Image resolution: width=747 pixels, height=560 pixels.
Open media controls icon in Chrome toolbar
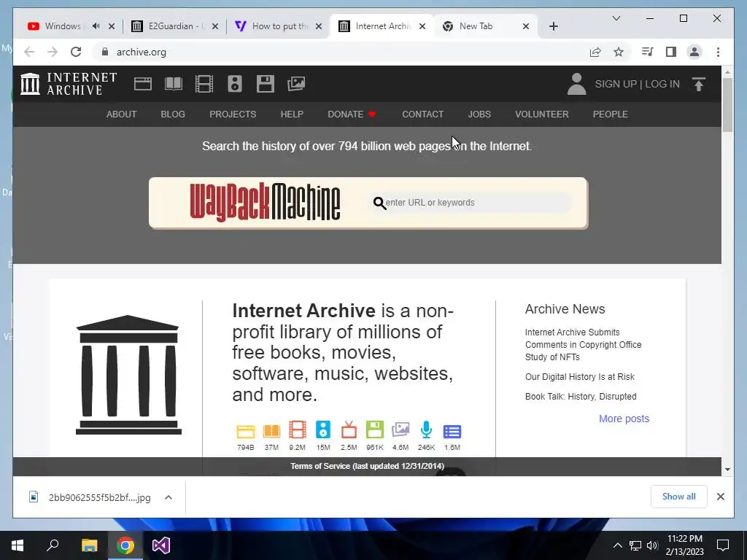[647, 52]
